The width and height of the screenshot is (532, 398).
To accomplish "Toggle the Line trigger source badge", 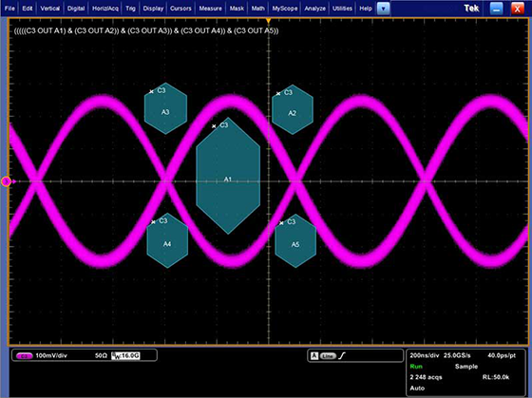I will tap(328, 356).
